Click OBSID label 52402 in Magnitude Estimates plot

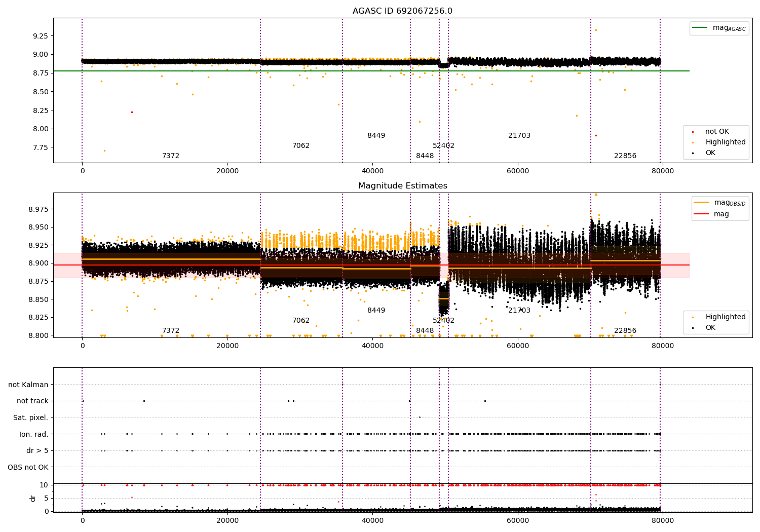pyautogui.click(x=443, y=320)
